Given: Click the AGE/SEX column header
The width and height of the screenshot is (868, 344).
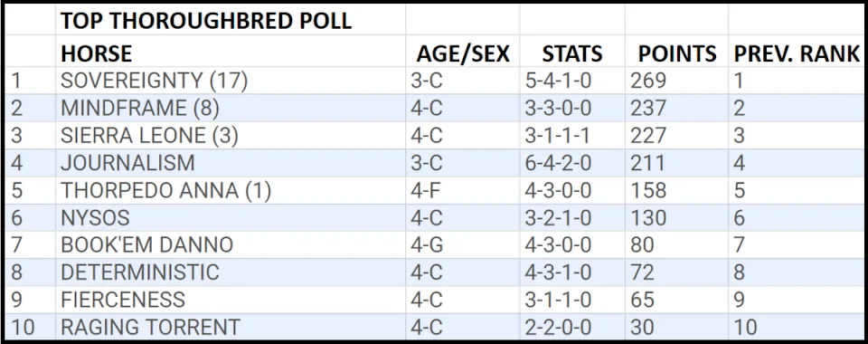Looking at the screenshot, I should pyautogui.click(x=462, y=52).
